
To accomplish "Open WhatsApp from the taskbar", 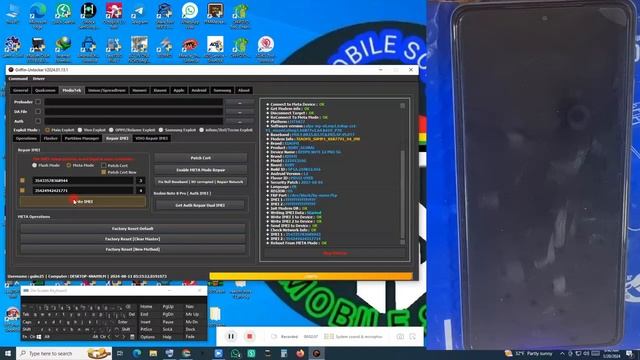I will tap(235, 353).
